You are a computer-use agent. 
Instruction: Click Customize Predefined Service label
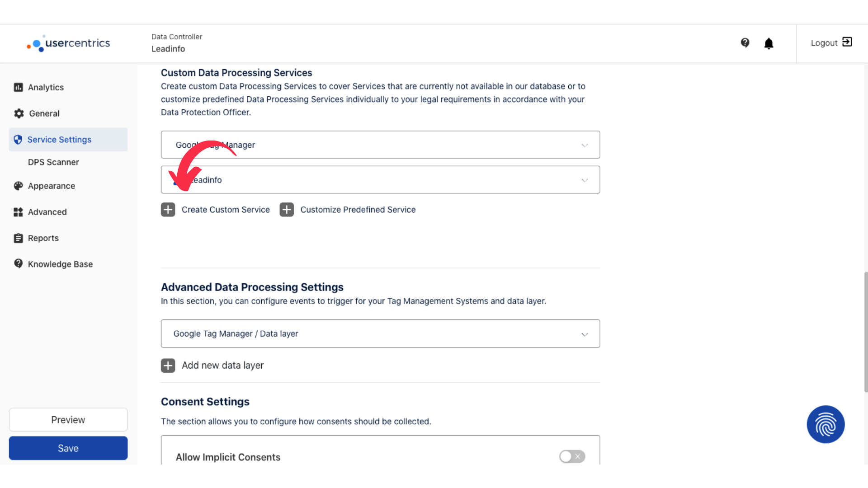[358, 210]
